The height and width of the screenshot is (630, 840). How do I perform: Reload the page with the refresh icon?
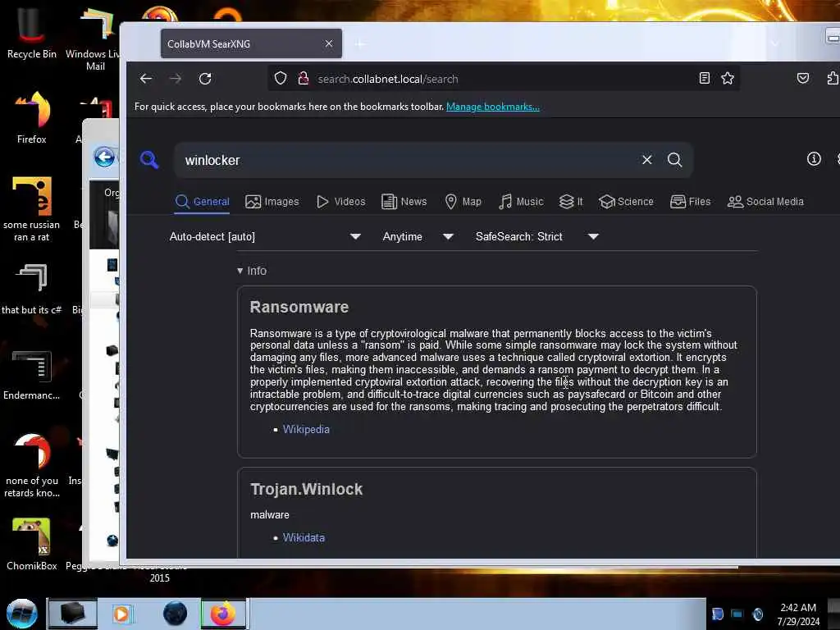(x=205, y=79)
